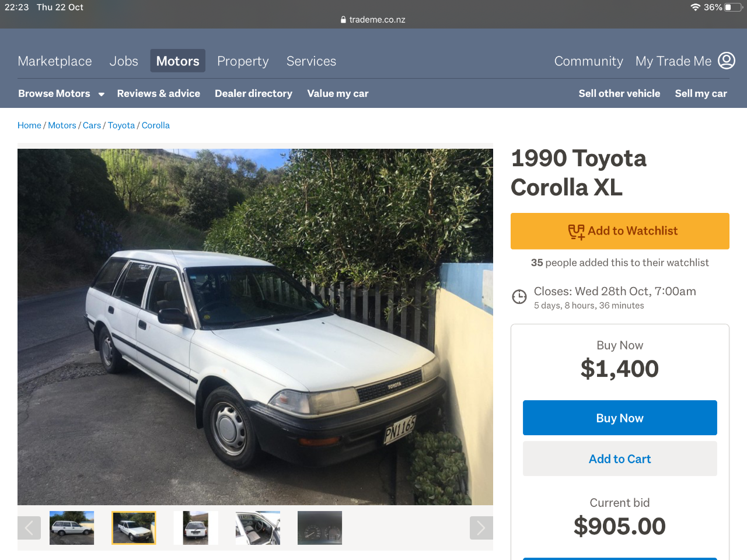Click the Buy Now button

(620, 418)
